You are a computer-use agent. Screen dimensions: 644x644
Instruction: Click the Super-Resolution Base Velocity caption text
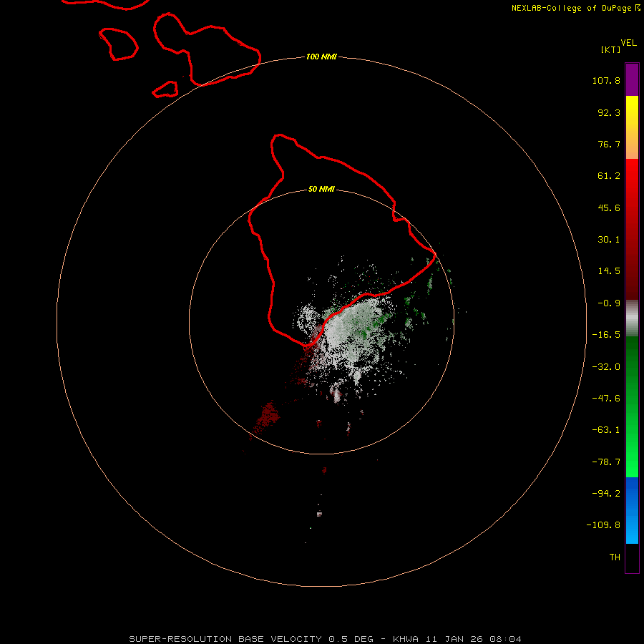[x=326, y=639]
